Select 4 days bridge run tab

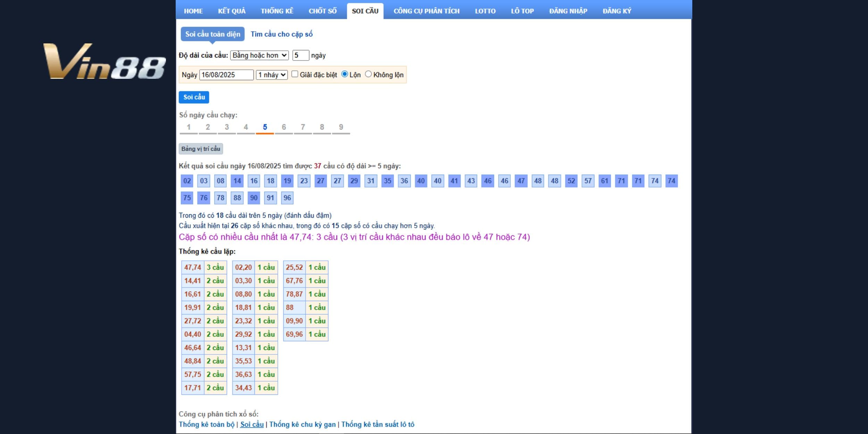click(246, 127)
